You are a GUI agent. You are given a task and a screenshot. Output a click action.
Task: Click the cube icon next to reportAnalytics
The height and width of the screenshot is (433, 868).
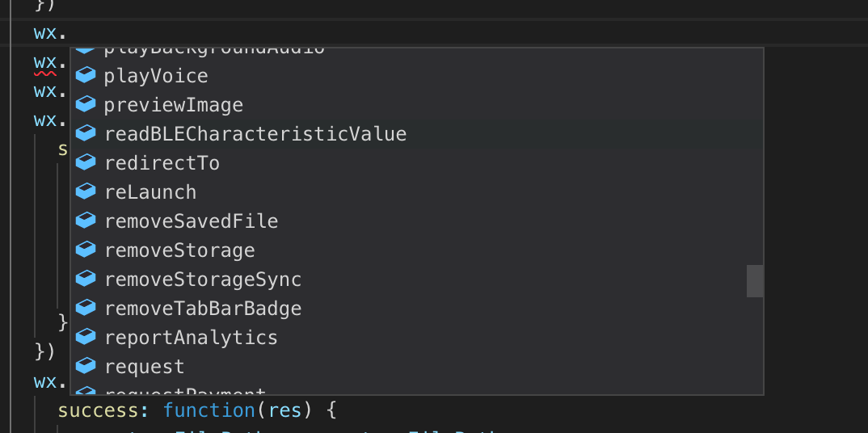[86, 337]
